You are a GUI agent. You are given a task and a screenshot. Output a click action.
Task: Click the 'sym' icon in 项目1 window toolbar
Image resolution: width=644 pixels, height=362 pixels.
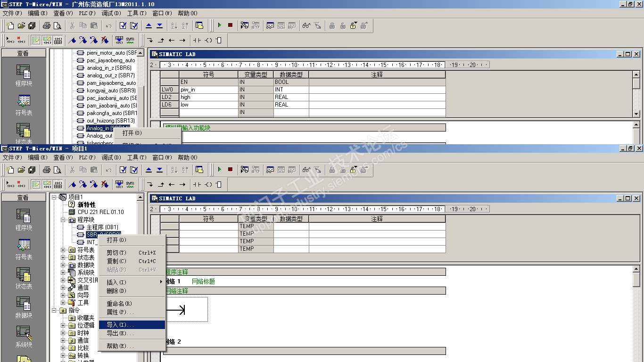pyautogui.click(x=130, y=184)
